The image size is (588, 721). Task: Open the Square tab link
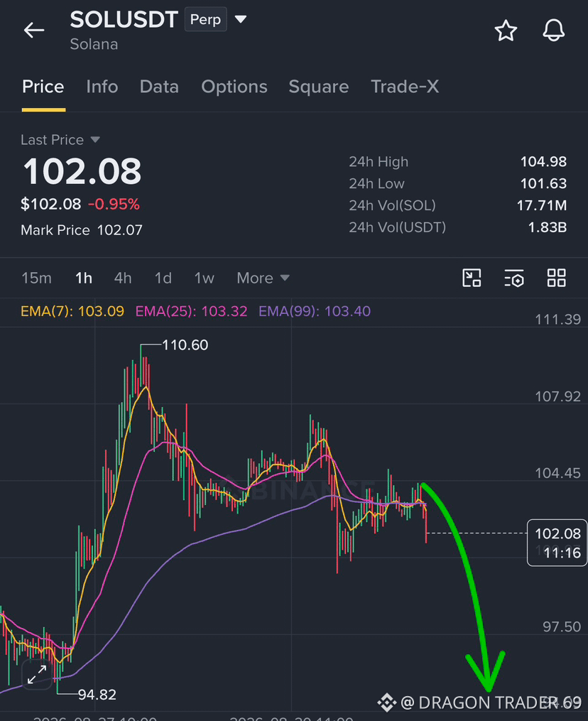click(x=319, y=87)
